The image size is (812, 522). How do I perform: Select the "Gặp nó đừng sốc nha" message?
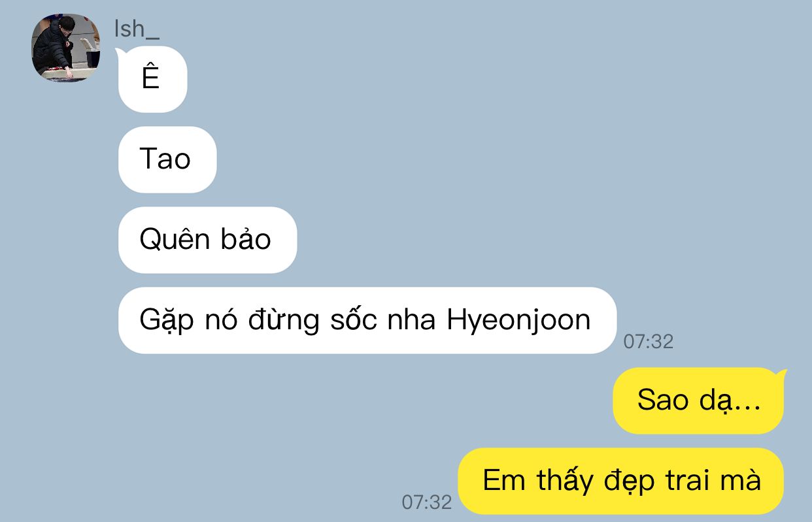pos(367,320)
